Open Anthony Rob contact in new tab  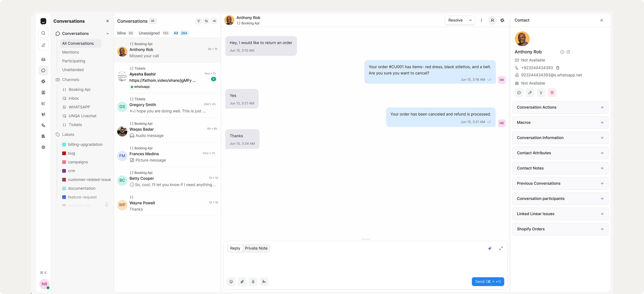[x=568, y=52]
